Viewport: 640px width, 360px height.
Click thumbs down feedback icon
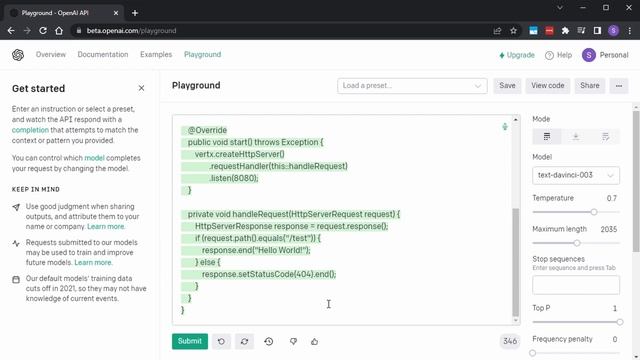click(x=293, y=341)
